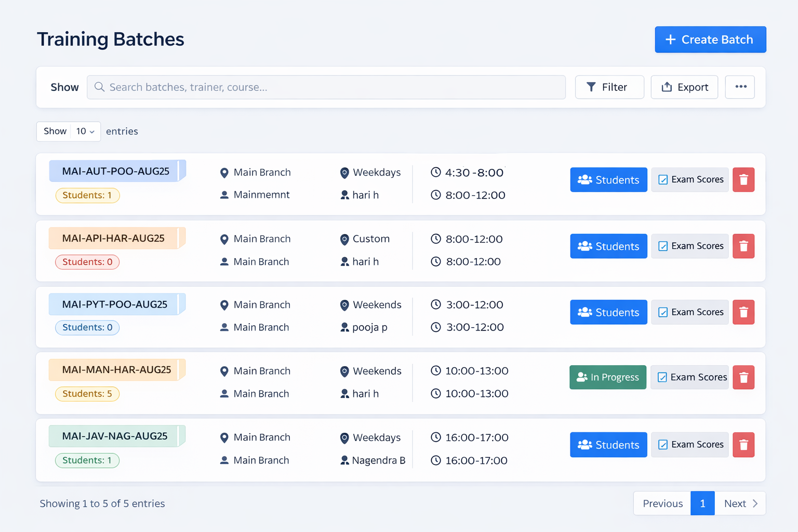The height and width of the screenshot is (532, 798).
Task: Click the search magnifier icon
Action: [99, 87]
